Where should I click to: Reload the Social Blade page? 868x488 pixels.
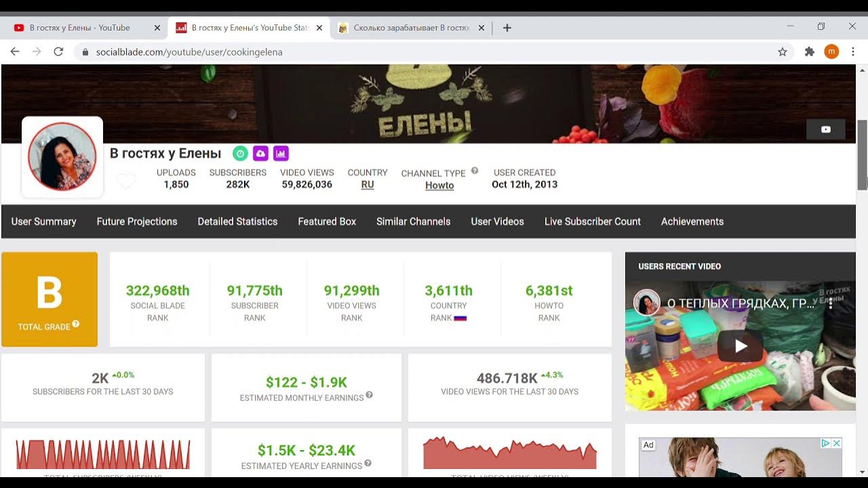coord(58,52)
